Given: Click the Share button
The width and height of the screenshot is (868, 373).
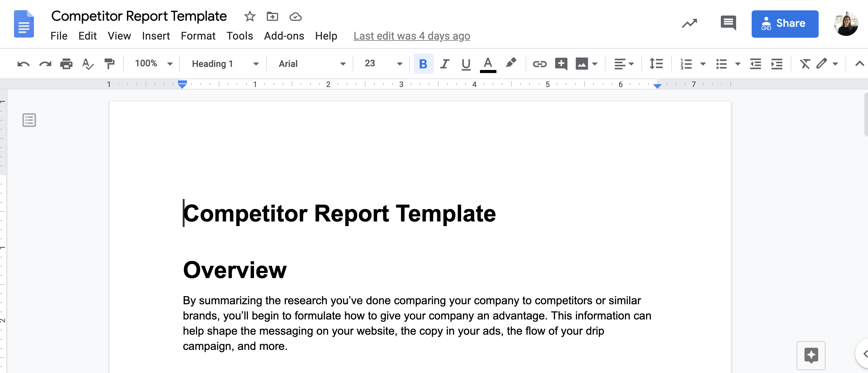Looking at the screenshot, I should point(785,23).
